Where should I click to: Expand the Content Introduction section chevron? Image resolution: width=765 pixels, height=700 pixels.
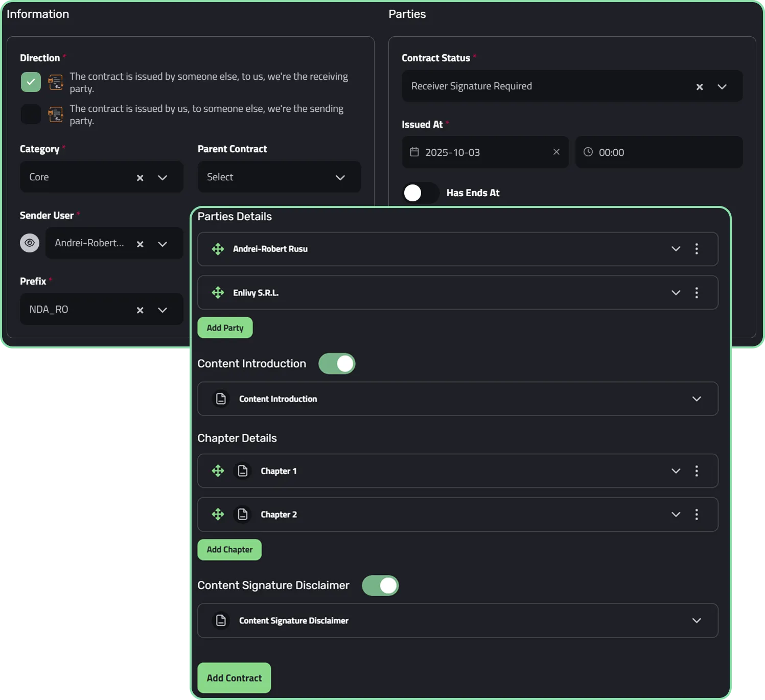697,399
